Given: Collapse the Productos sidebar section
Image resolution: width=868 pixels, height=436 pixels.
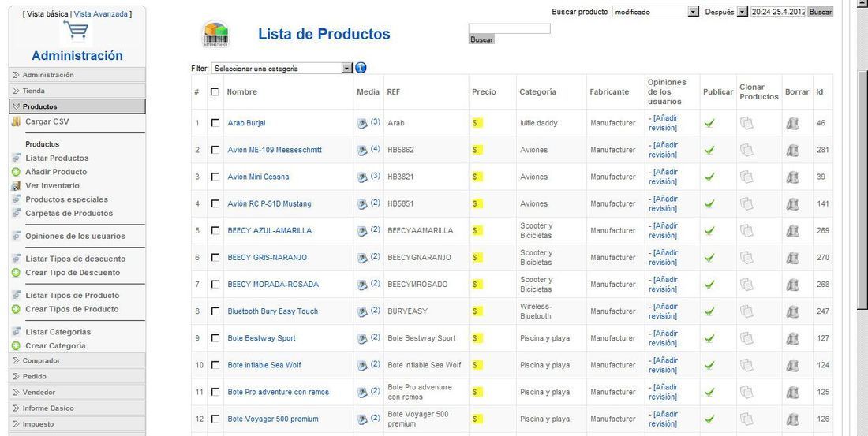Looking at the screenshot, I should click(77, 106).
